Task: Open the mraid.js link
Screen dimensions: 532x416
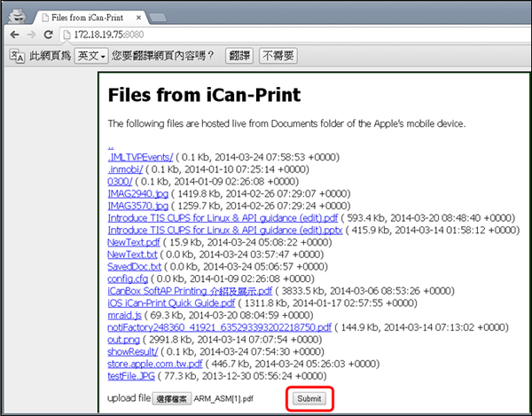Action: tap(124, 315)
